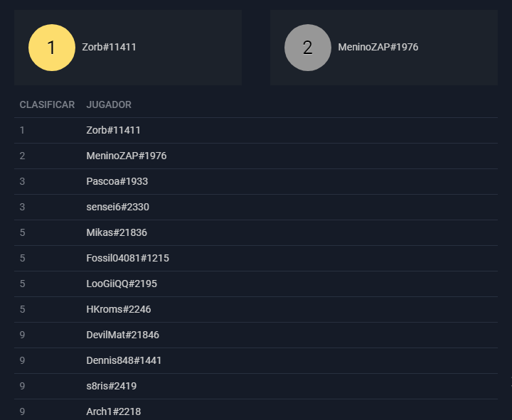
Task: Select player Dennis848#1441
Action: pos(124,360)
